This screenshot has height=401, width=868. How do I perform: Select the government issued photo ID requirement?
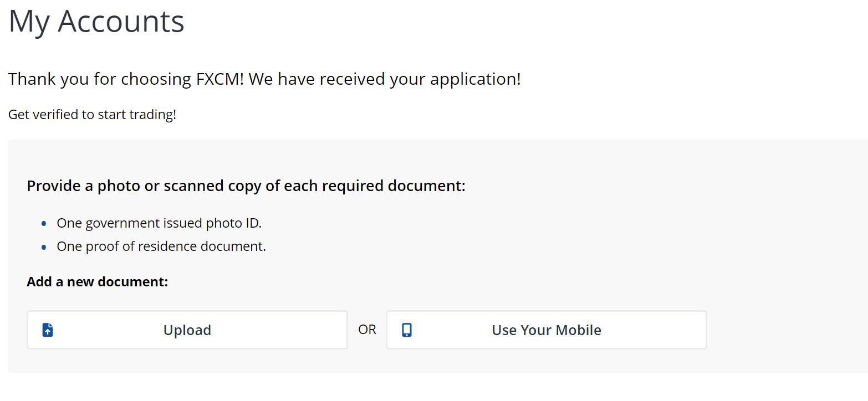click(159, 223)
